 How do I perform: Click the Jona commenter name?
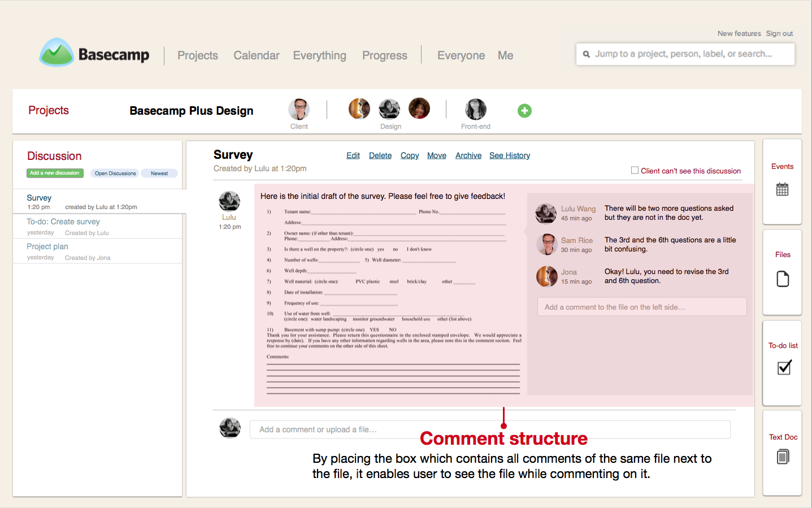tap(569, 272)
